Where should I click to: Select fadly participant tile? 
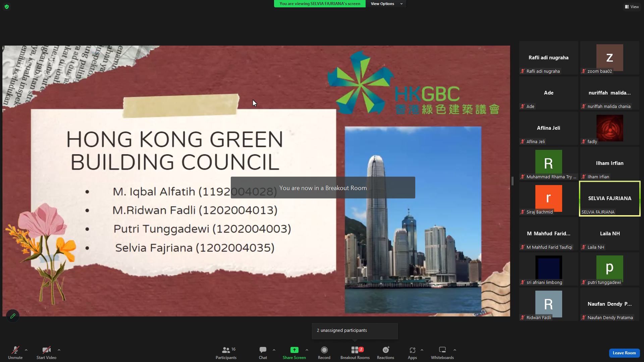(x=609, y=128)
